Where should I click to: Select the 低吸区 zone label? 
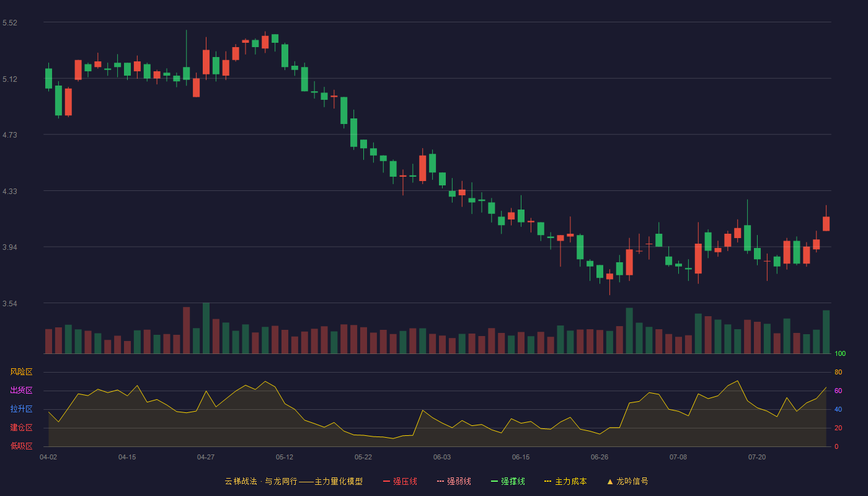tap(21, 446)
